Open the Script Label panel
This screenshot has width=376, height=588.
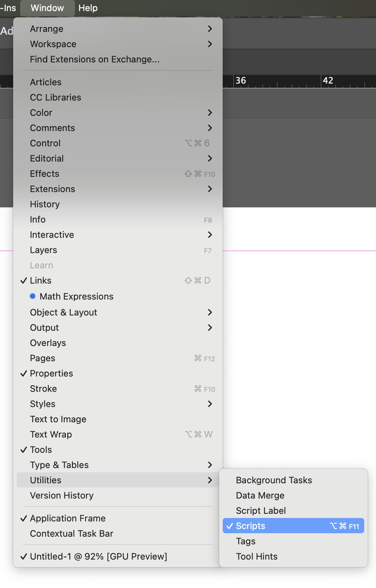click(x=261, y=511)
